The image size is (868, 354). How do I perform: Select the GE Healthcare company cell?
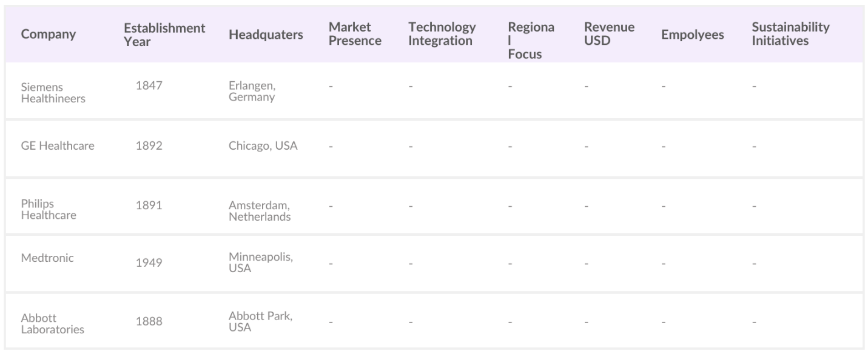click(x=58, y=145)
